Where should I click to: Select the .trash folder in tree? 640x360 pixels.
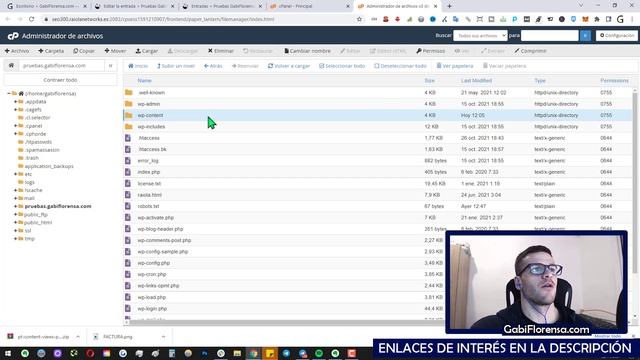[32, 158]
